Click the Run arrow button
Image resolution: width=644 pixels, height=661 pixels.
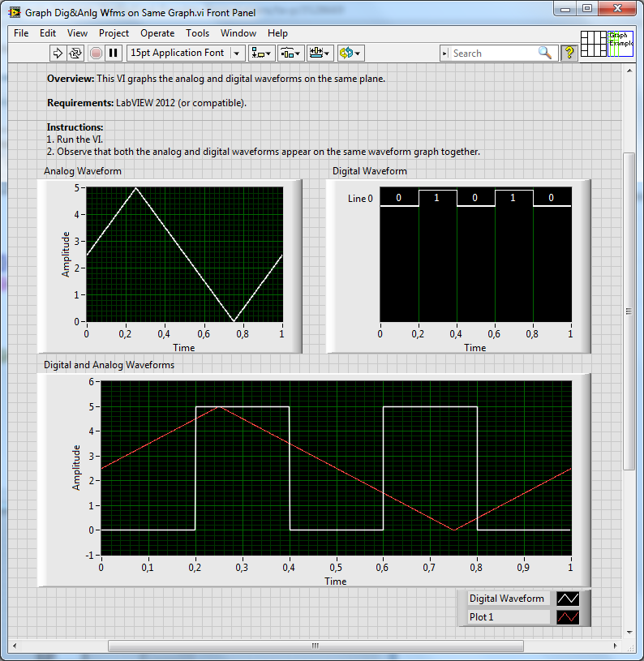pos(58,53)
